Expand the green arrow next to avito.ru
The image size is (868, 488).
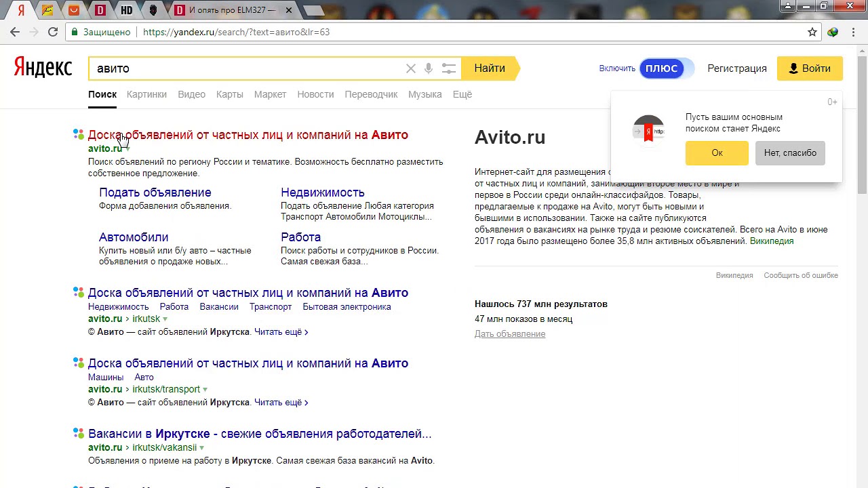[127, 149]
